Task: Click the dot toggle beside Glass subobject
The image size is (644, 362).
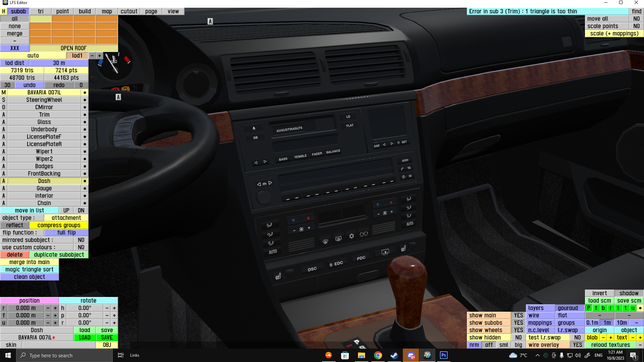Action: [x=85, y=122]
